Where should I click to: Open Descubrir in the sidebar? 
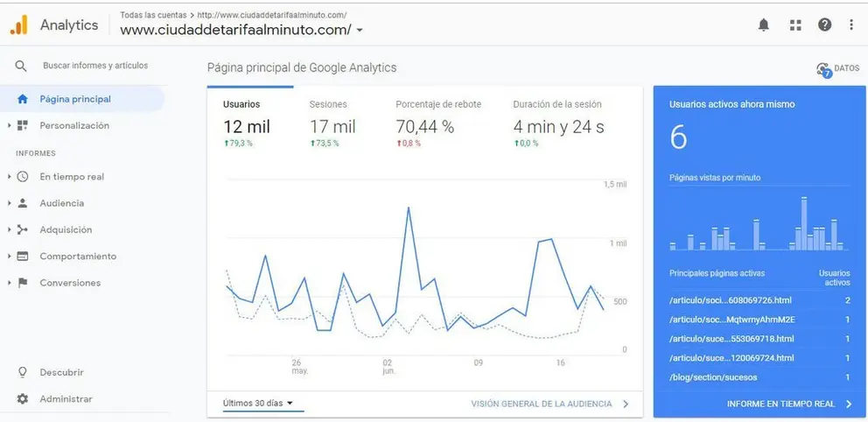click(x=61, y=372)
